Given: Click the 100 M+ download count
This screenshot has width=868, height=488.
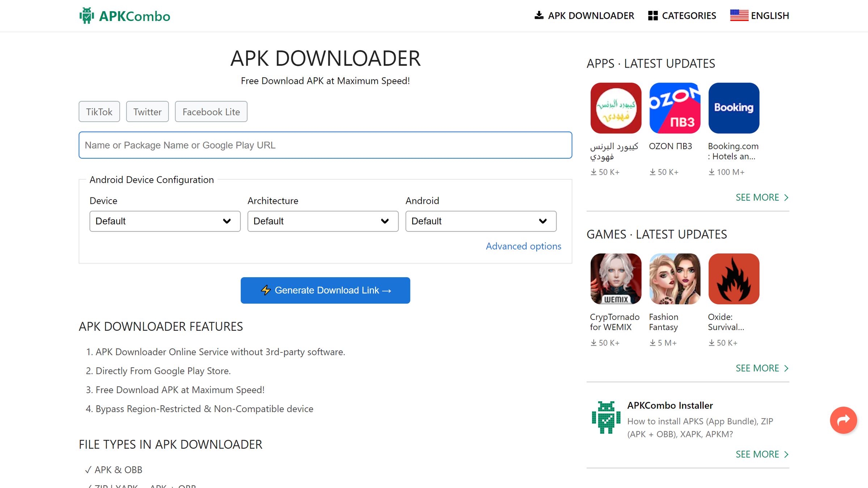Looking at the screenshot, I should [726, 172].
